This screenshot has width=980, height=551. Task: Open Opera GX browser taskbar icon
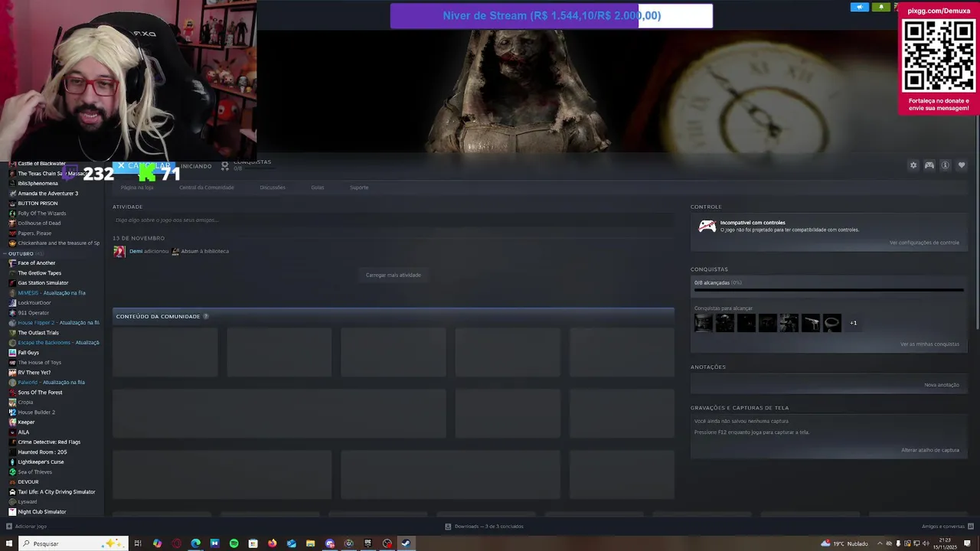(176, 543)
